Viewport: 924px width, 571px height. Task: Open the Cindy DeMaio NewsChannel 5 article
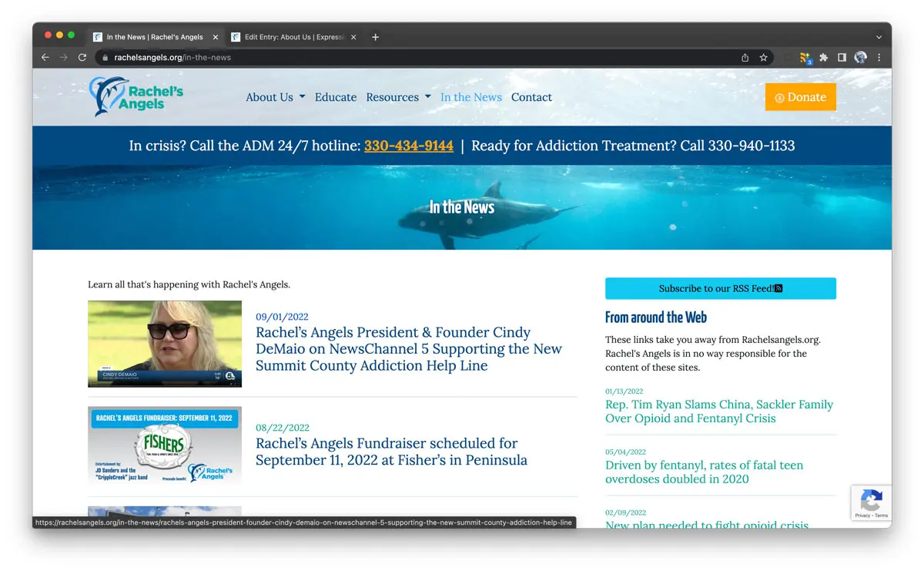tap(409, 349)
